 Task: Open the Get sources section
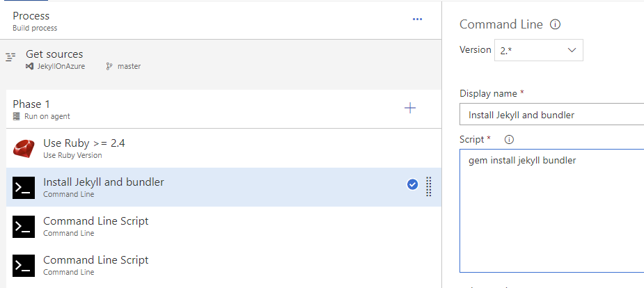[221, 60]
